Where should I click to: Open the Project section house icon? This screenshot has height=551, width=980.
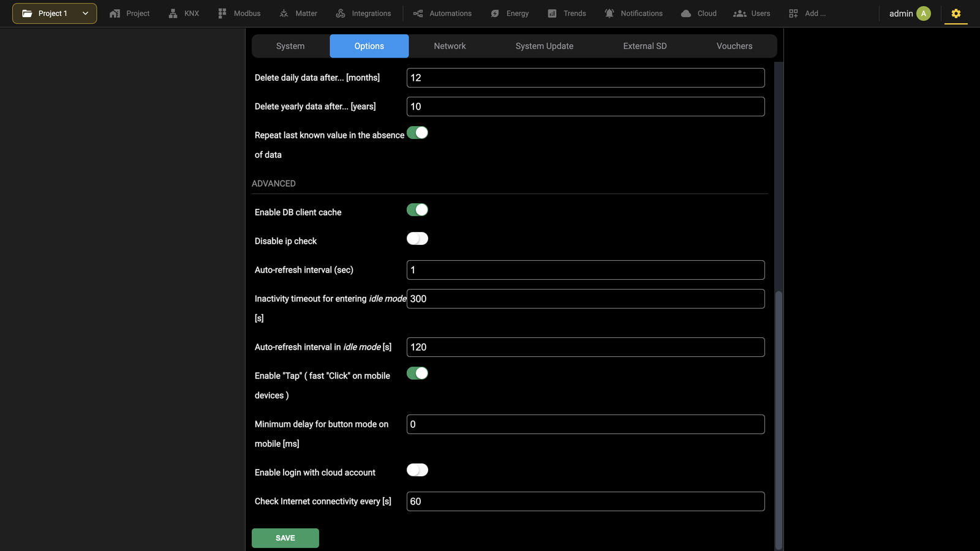[115, 13]
